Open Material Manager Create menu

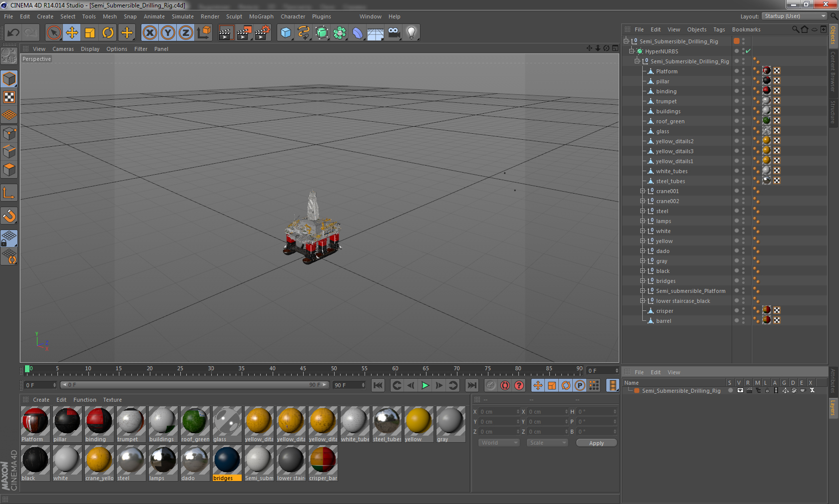click(41, 400)
